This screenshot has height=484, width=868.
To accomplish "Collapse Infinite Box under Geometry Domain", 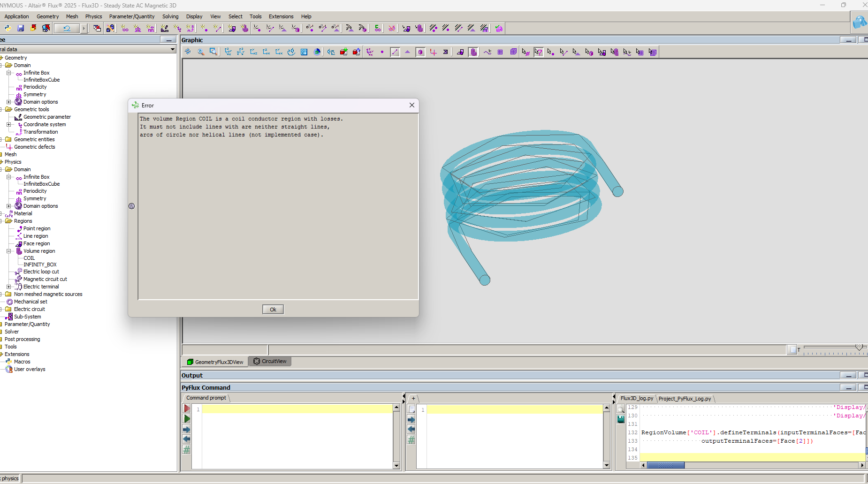I will pyautogui.click(x=8, y=73).
